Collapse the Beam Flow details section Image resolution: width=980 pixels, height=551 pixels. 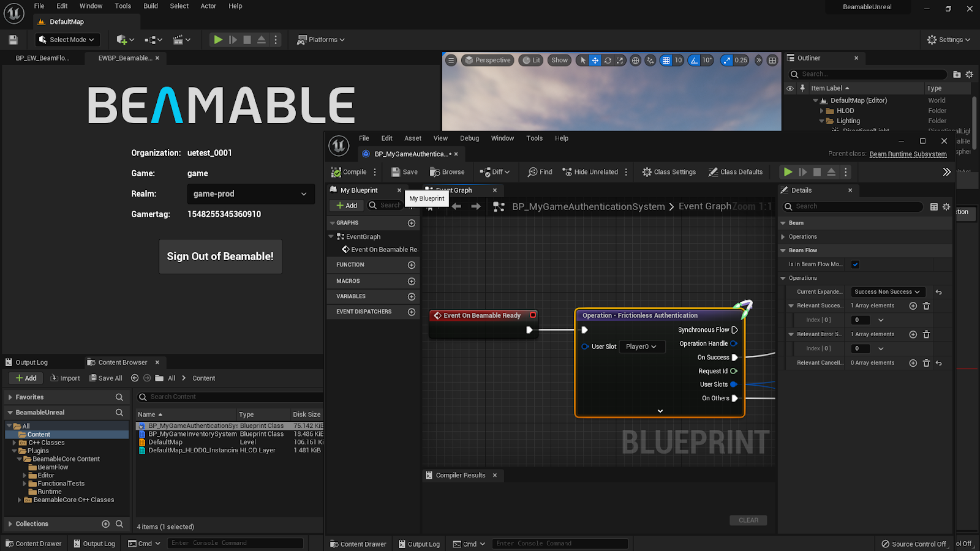click(783, 250)
